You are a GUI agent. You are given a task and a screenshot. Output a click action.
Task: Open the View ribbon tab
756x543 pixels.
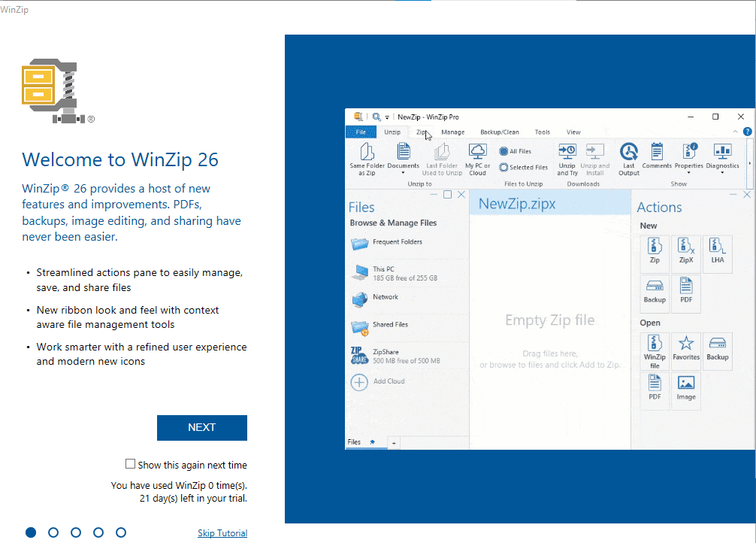point(573,132)
